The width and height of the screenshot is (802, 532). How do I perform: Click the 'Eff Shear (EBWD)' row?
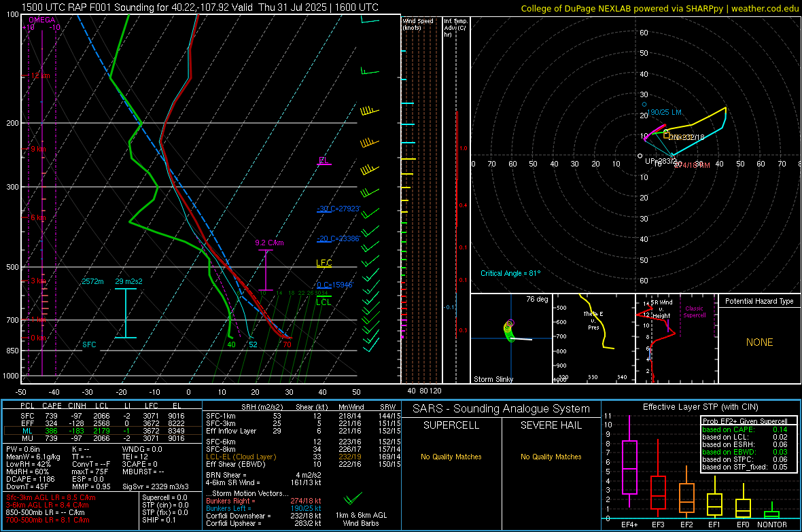pos(302,465)
